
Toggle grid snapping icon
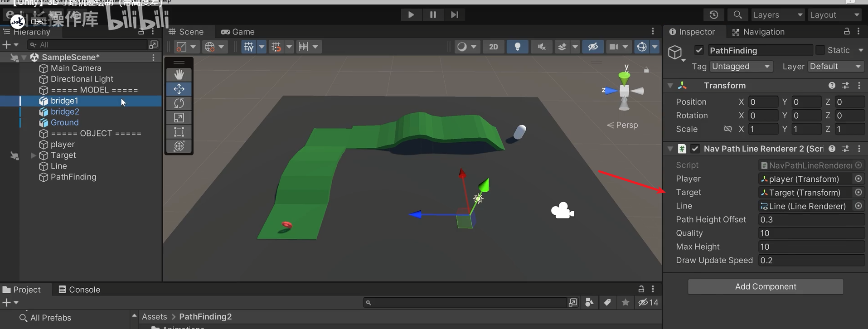coord(276,47)
